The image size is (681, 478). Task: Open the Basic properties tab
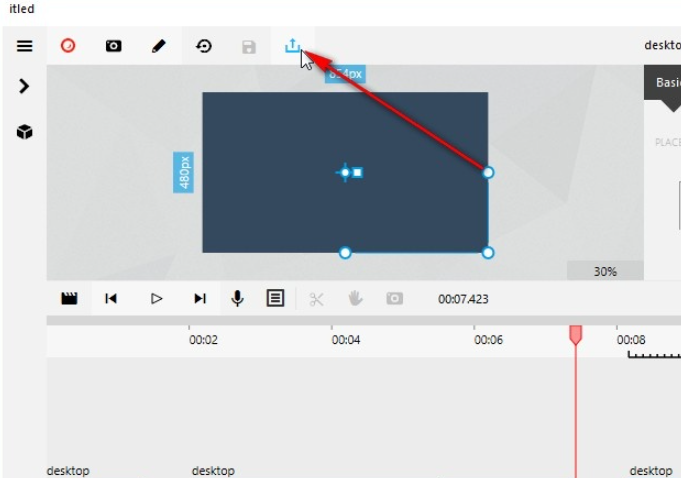tap(666, 83)
